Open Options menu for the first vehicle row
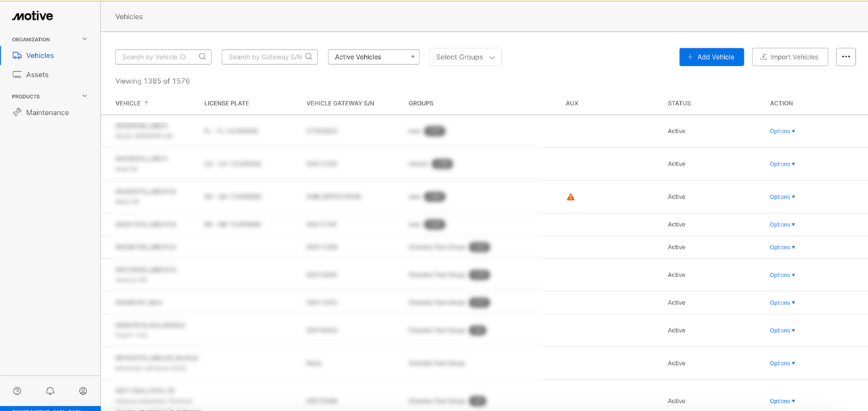868x411 pixels. (782, 131)
